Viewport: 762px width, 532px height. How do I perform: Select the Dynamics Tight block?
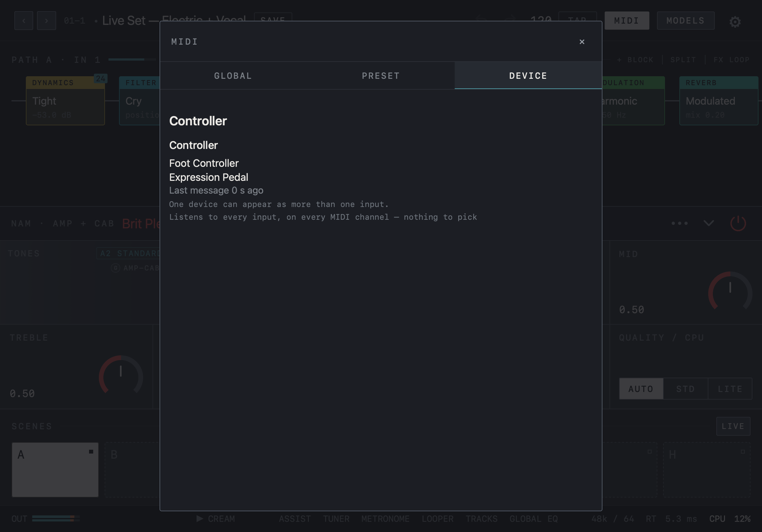point(65,101)
